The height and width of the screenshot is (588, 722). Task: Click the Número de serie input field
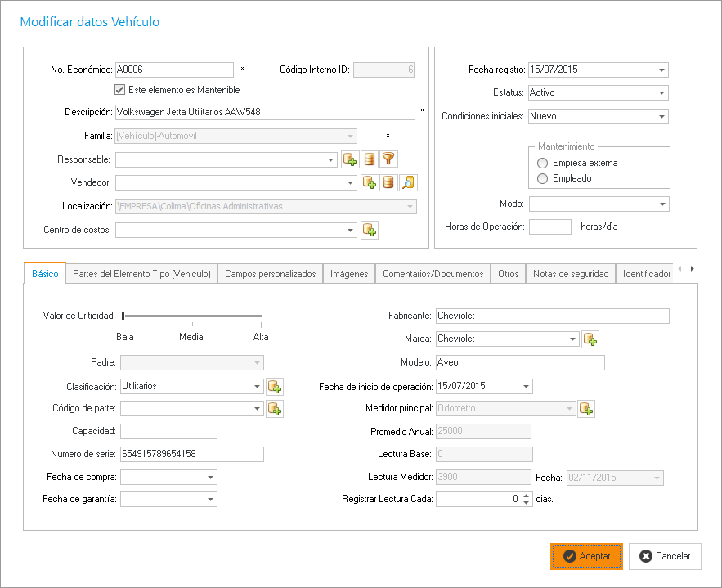tap(191, 454)
